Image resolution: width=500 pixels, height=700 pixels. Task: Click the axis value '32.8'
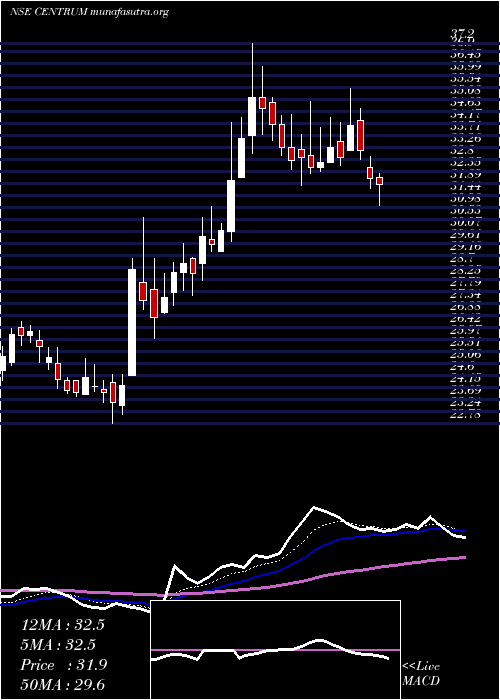[x=460, y=151]
